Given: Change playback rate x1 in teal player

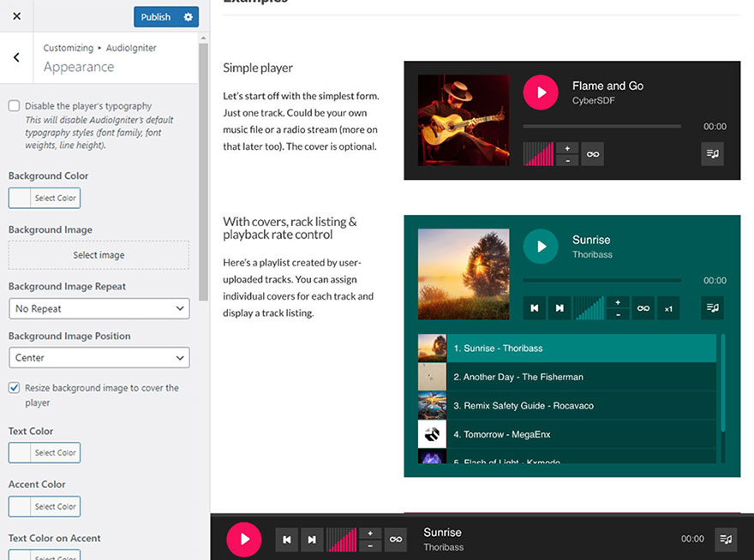Looking at the screenshot, I should point(668,308).
